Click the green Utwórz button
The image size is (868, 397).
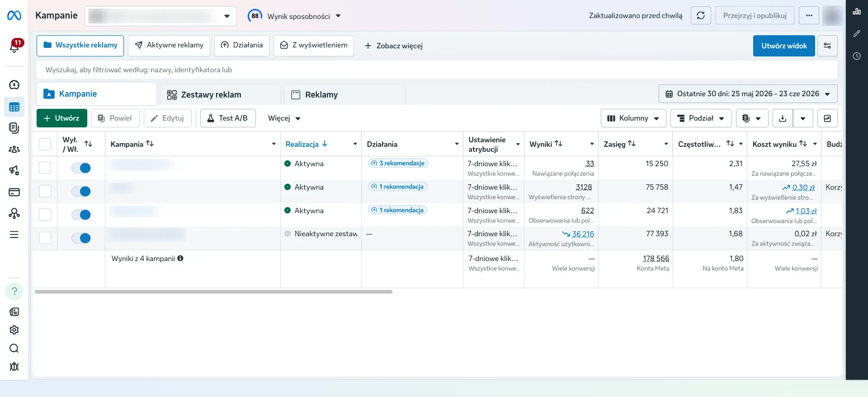pos(62,118)
